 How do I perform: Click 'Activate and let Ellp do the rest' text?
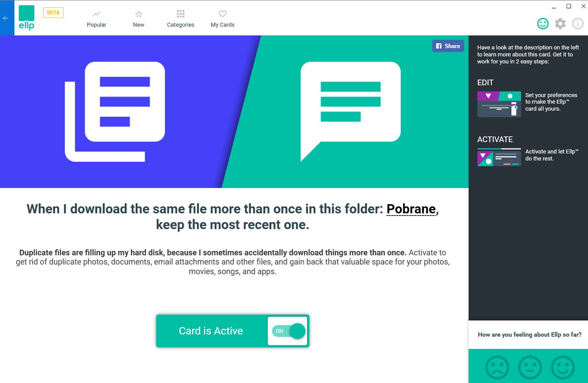pyautogui.click(x=552, y=155)
